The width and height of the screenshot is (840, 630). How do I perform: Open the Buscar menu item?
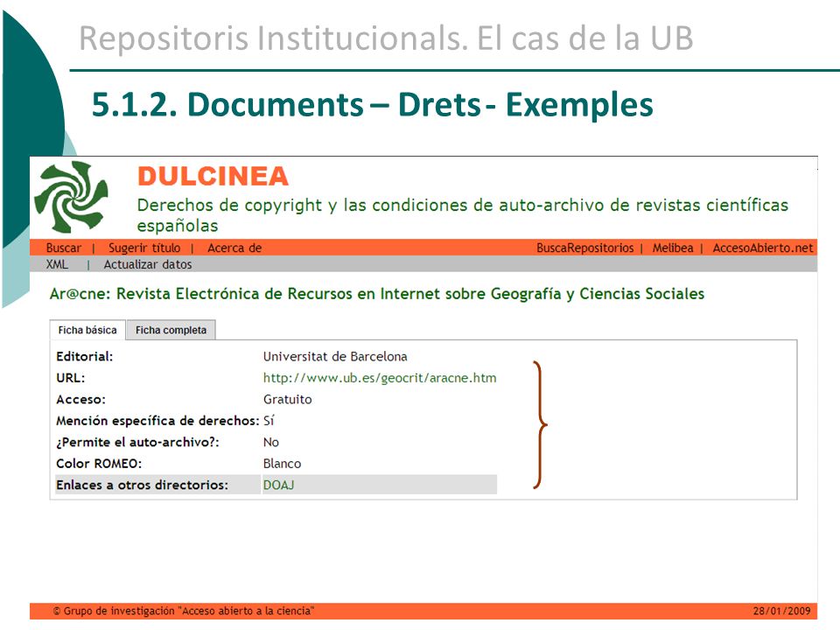click(64, 248)
